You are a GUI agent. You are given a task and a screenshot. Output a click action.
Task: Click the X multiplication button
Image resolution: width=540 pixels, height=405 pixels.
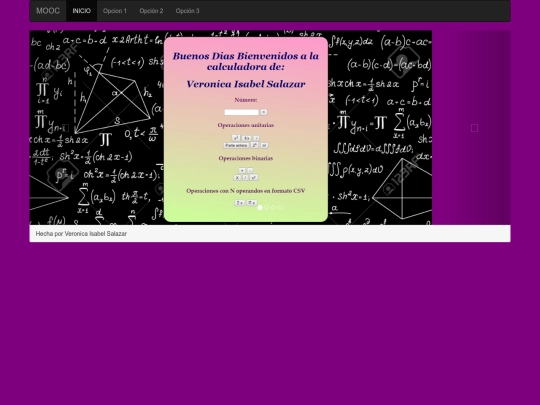pyautogui.click(x=237, y=178)
